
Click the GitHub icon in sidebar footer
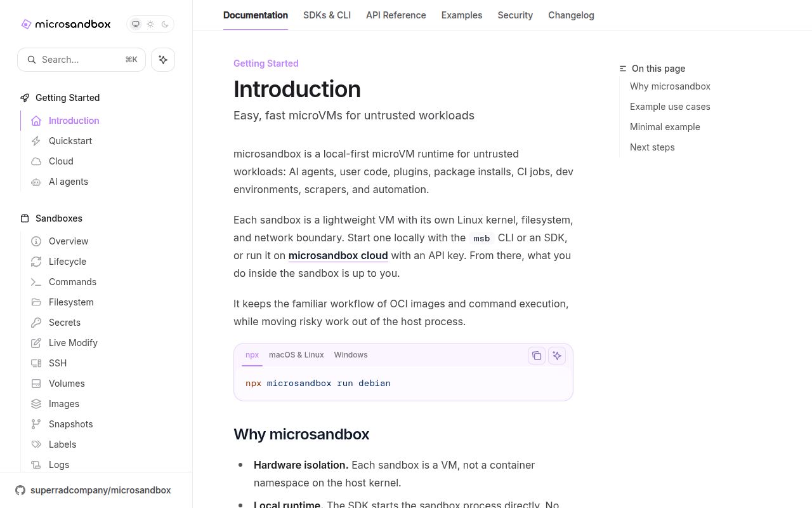(20, 490)
